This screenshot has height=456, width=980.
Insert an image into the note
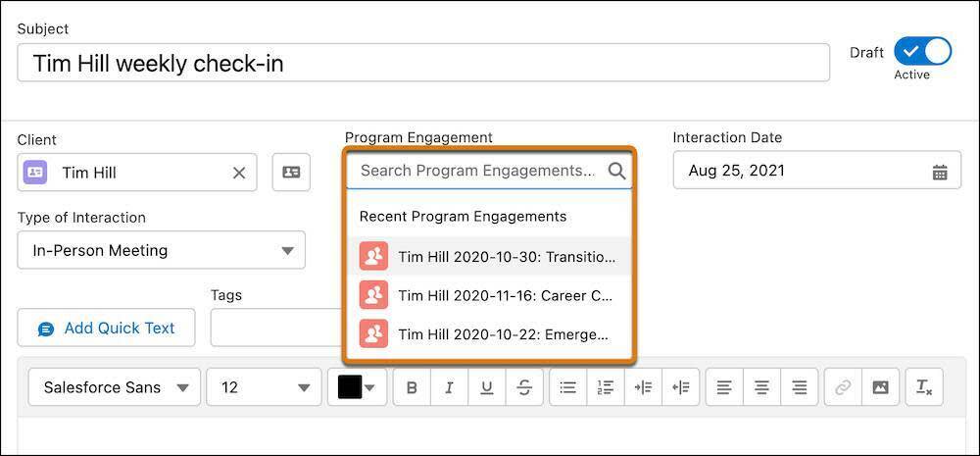click(880, 387)
